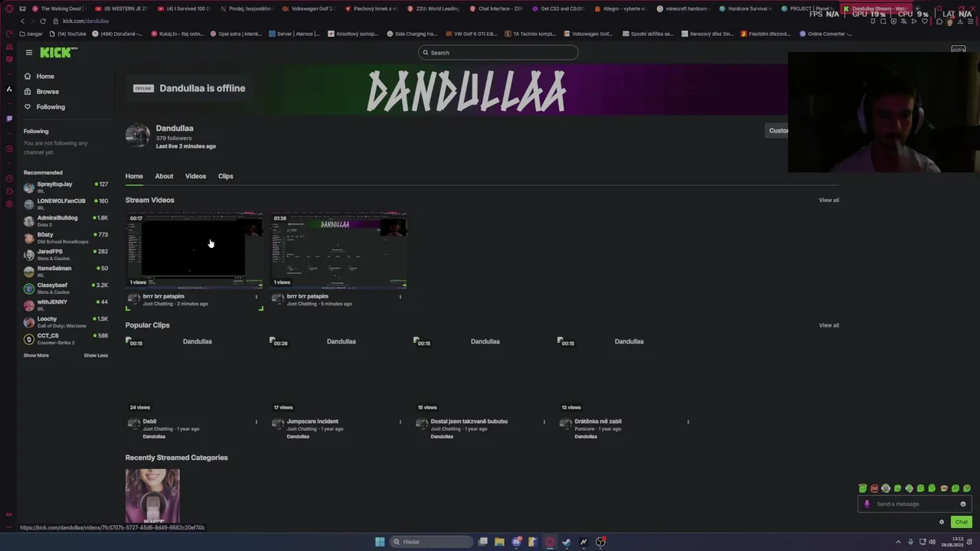Switch to the Videos tab
Viewport: 980px width, 551px height.
click(195, 176)
